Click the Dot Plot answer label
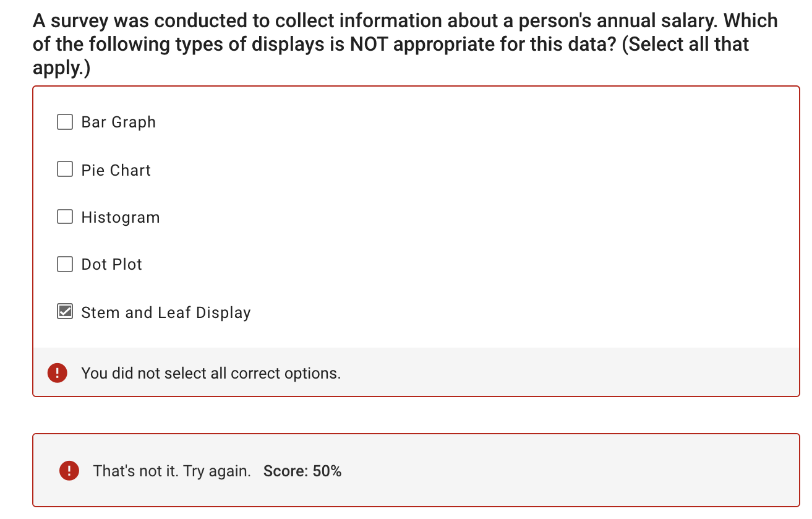812x519 pixels. [x=111, y=264]
